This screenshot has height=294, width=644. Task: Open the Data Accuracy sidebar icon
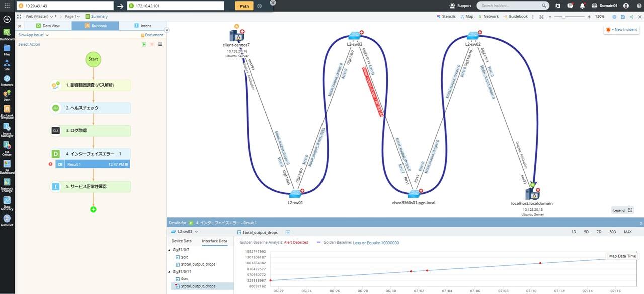tap(7, 202)
